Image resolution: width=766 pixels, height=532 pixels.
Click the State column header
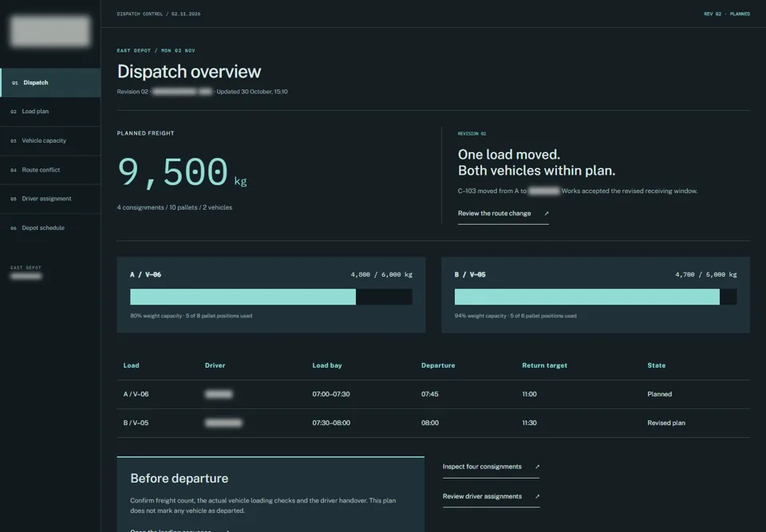tap(656, 365)
